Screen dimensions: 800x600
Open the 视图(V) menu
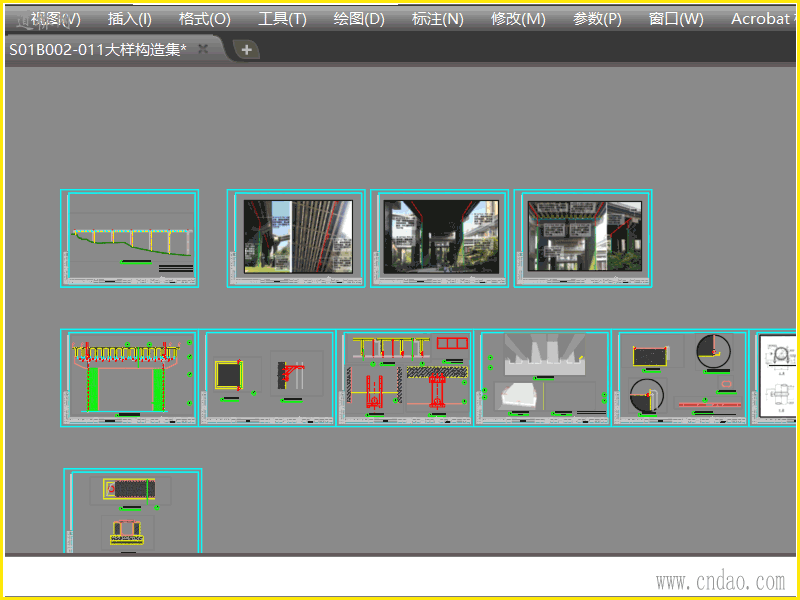[x=55, y=19]
